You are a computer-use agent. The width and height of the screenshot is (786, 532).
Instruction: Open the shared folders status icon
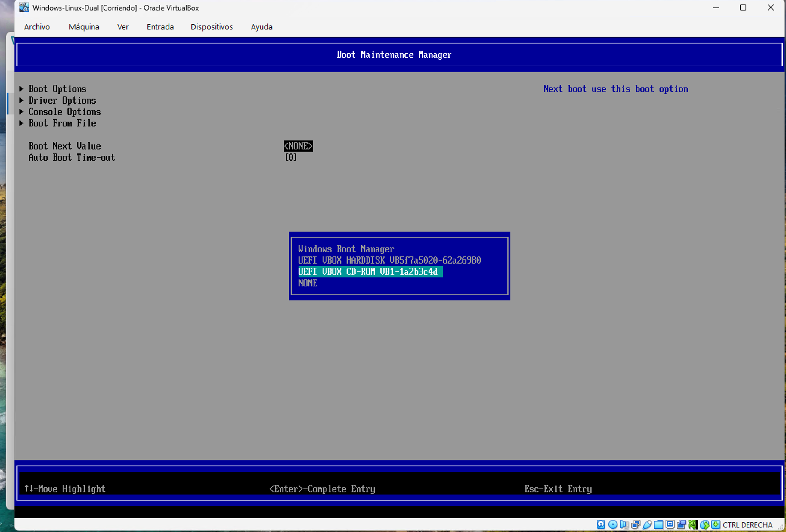[659, 524]
